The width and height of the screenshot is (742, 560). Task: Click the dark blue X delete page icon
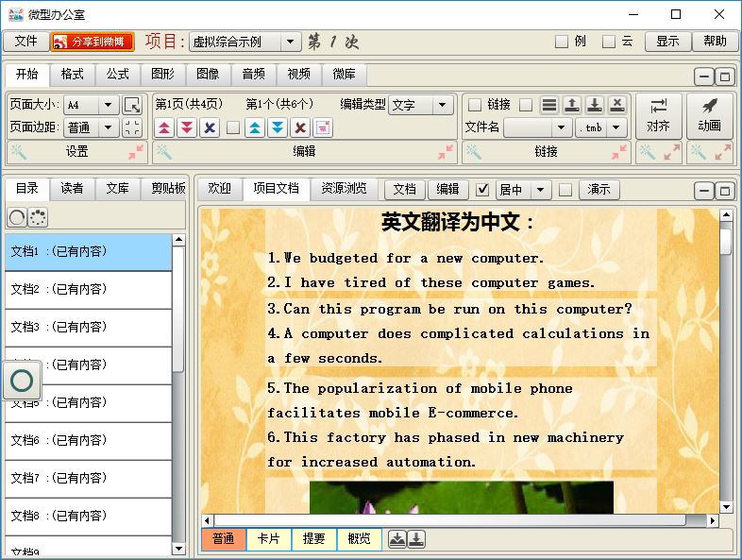point(210,127)
